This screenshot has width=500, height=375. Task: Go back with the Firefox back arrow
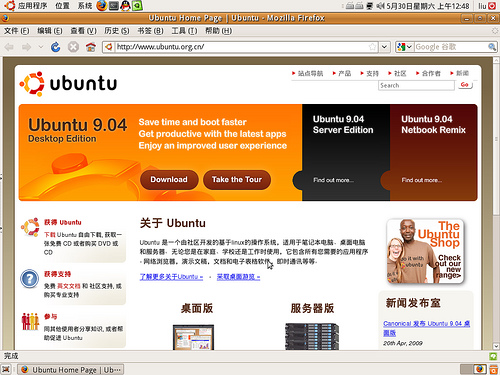[9, 47]
